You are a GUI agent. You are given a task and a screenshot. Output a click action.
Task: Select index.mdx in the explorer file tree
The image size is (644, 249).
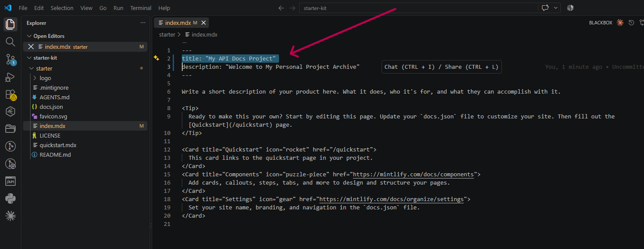[85, 126]
